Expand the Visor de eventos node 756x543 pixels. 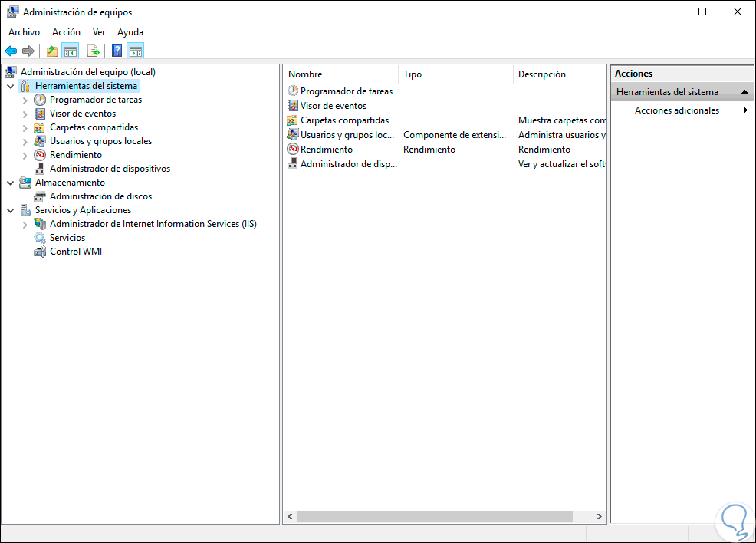click(25, 114)
